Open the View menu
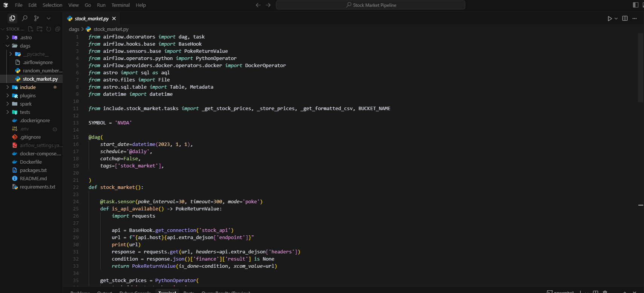 [74, 5]
